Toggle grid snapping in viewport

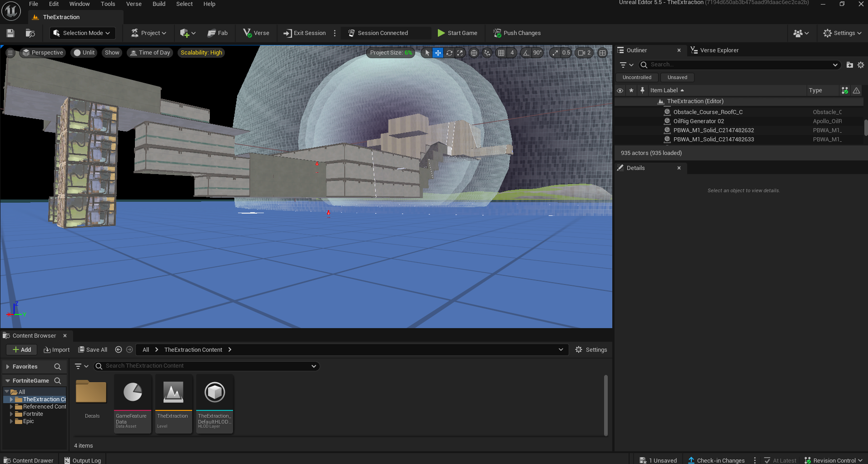click(x=501, y=53)
